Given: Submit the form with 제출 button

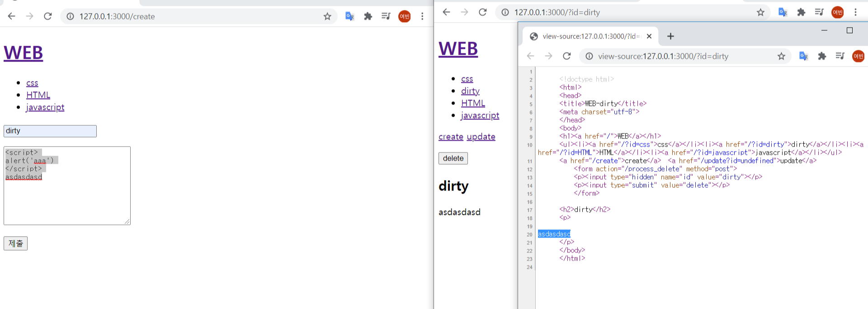Looking at the screenshot, I should tap(15, 243).
